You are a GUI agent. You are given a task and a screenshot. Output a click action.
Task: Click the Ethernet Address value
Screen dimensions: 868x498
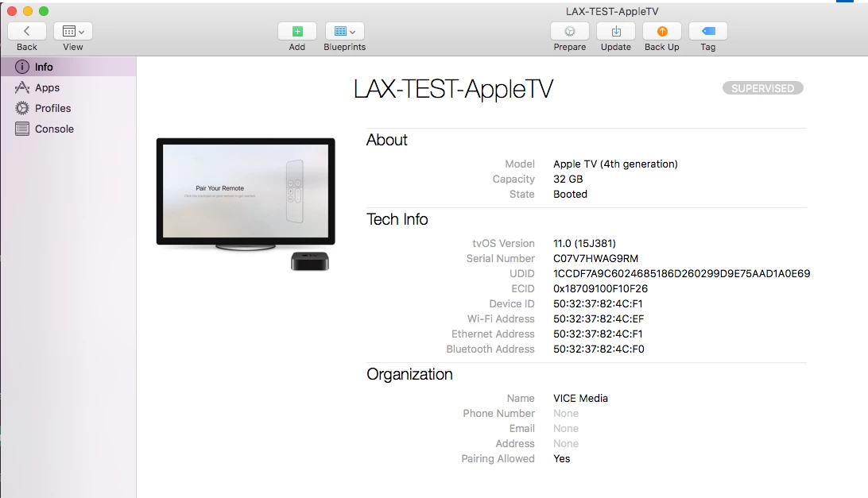pos(598,334)
